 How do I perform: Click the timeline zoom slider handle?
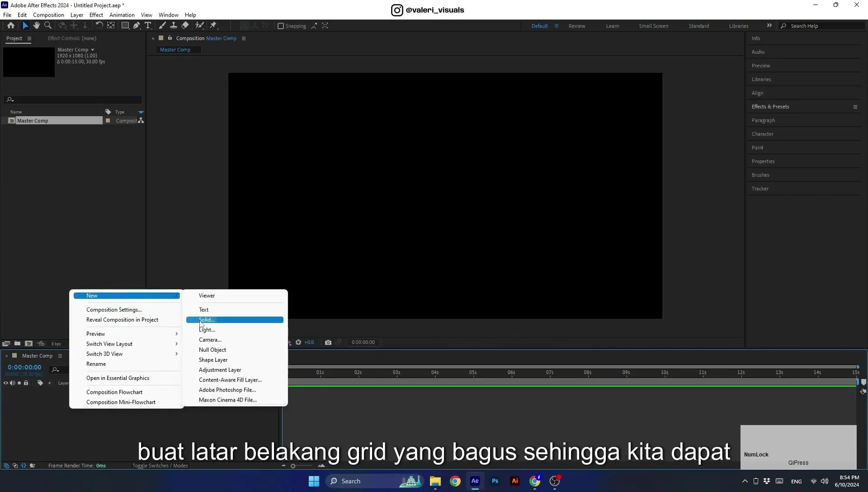coord(293,466)
